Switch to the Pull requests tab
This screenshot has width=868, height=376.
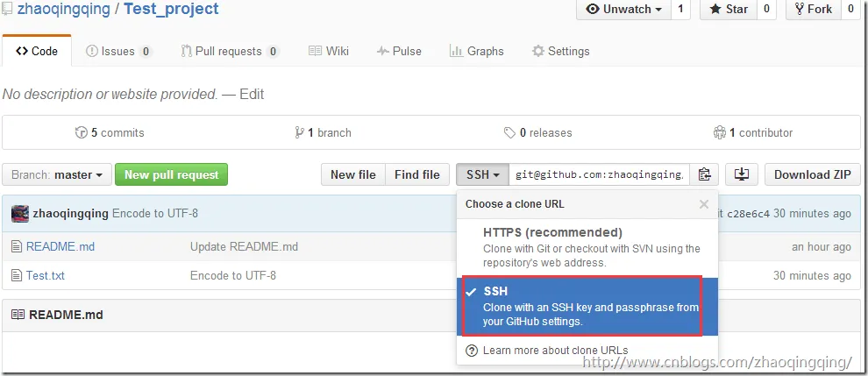tap(230, 51)
